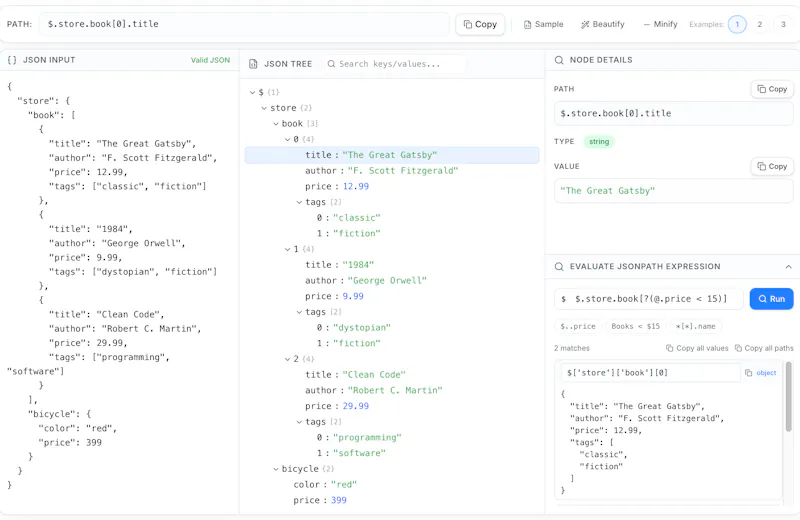Collapse book item 2

tap(287, 359)
